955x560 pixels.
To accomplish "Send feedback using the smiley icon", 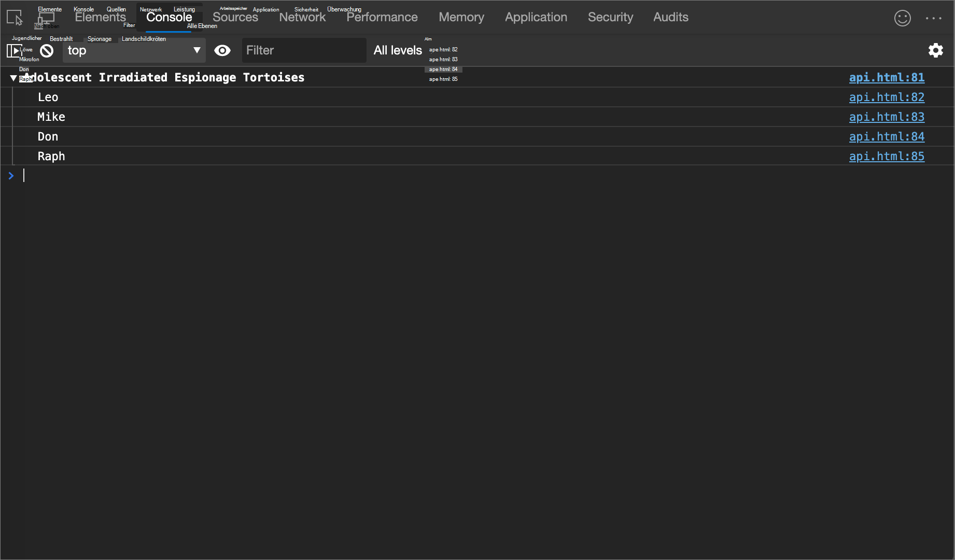I will pyautogui.click(x=903, y=17).
